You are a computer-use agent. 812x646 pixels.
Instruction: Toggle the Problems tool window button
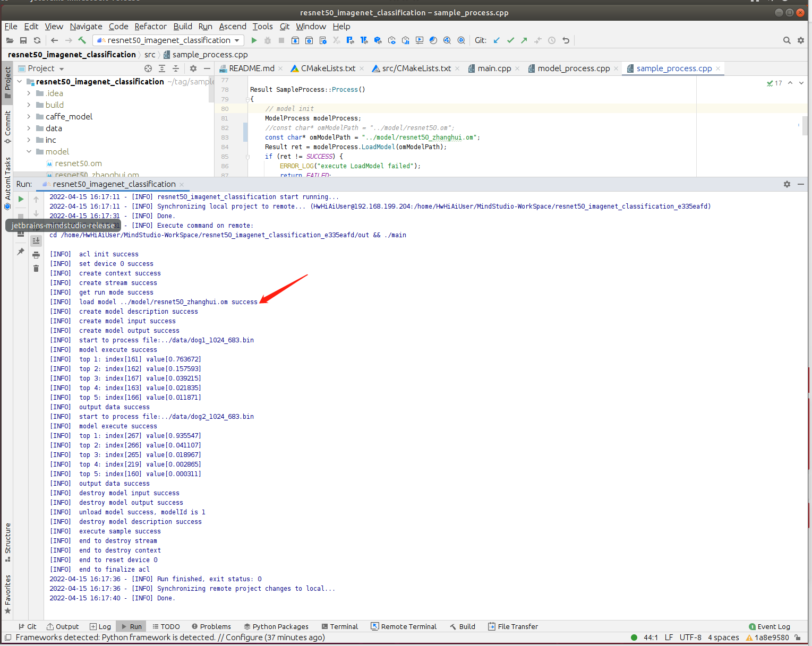(x=211, y=626)
